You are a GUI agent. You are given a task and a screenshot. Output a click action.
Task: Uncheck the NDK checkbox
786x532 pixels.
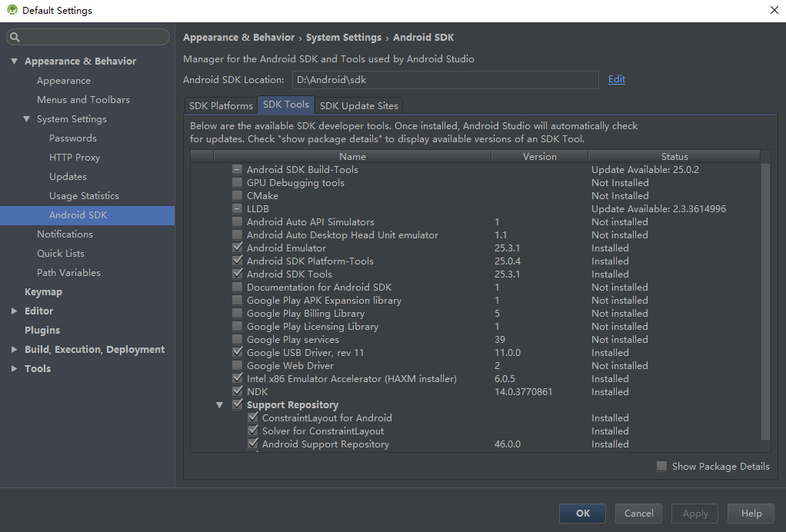coord(238,392)
